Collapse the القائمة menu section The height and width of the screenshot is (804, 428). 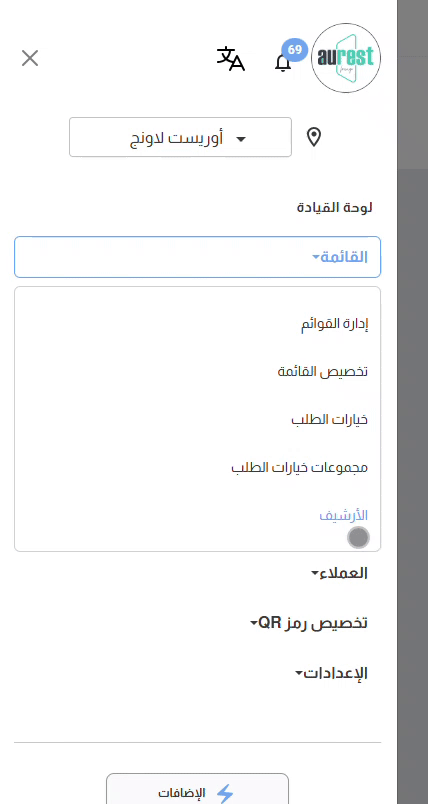[x=197, y=257]
